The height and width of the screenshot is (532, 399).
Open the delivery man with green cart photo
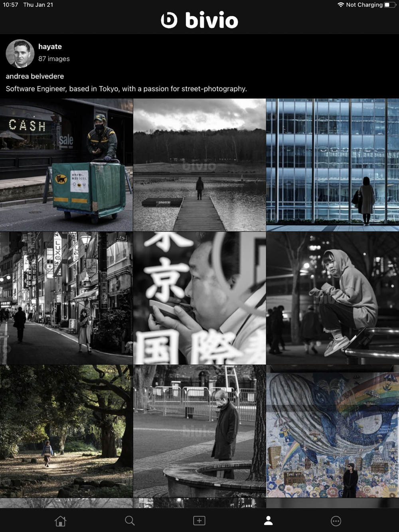(x=66, y=165)
